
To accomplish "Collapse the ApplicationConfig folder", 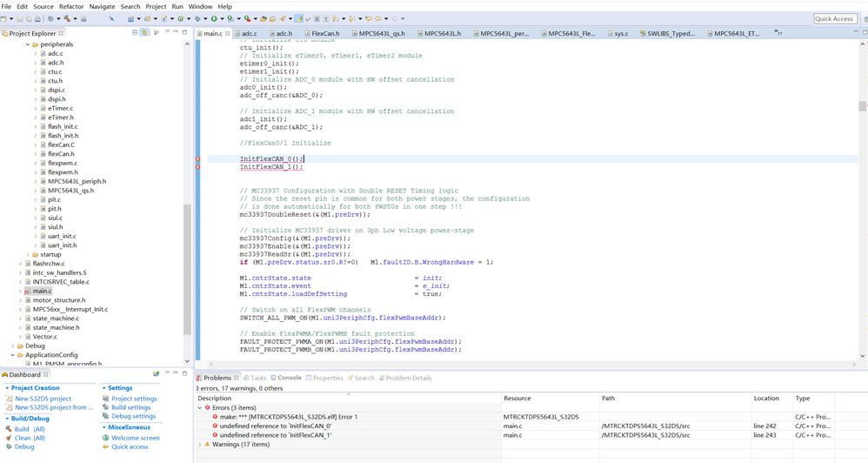I will point(13,355).
